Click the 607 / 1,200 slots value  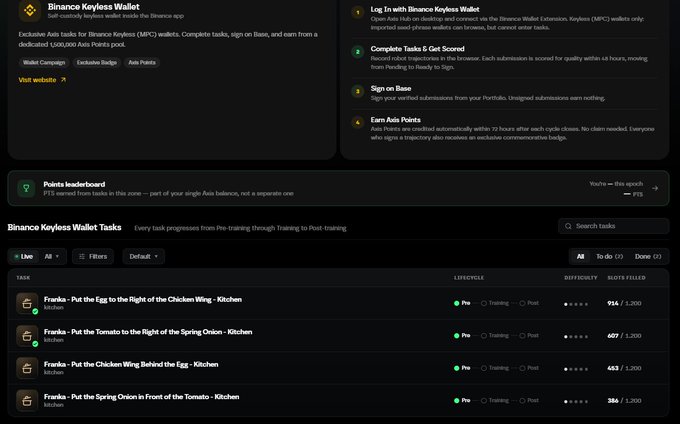tap(624, 336)
